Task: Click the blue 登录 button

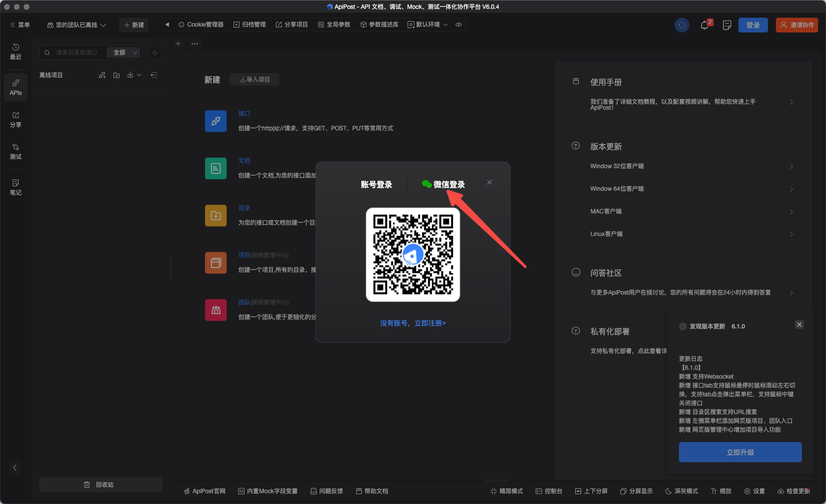Action: pyautogui.click(x=753, y=25)
